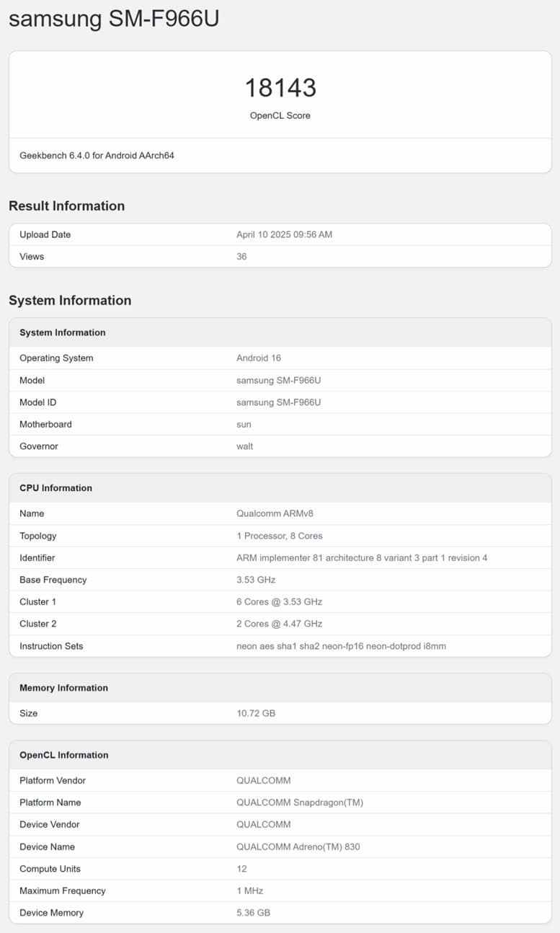The height and width of the screenshot is (933, 560).
Task: Select the governor value walt
Action: coord(245,446)
